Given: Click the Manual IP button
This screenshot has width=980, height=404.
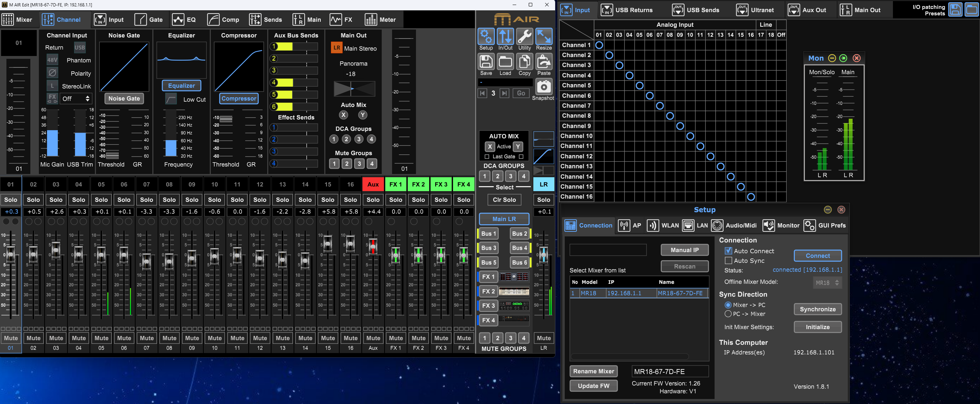Looking at the screenshot, I should tap(684, 250).
